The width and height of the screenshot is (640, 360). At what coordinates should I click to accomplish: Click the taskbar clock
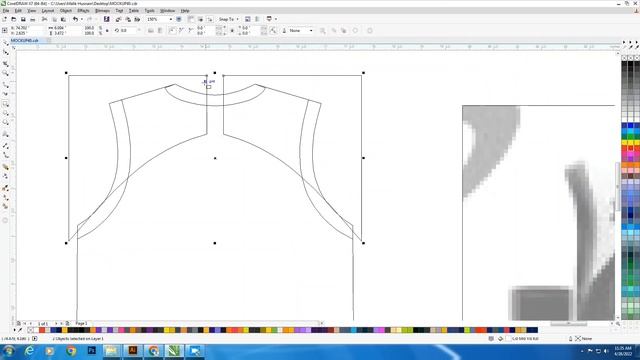click(622, 351)
